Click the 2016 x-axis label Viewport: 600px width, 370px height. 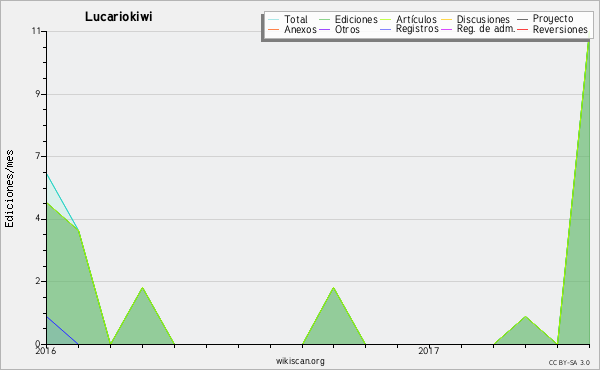tap(46, 350)
